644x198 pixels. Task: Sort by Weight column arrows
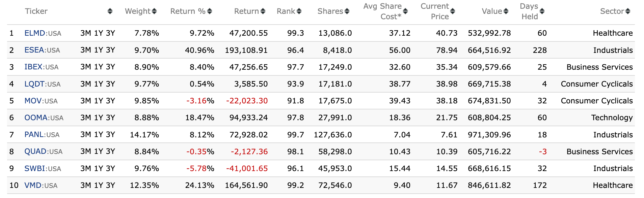pos(154,11)
